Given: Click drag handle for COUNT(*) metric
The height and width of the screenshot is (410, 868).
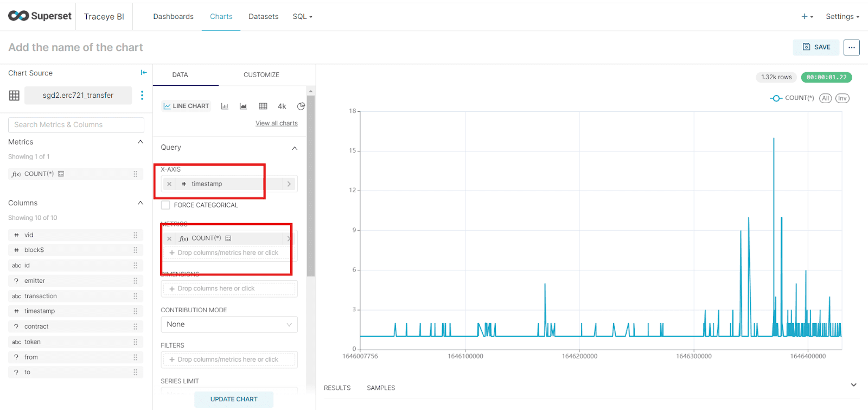Looking at the screenshot, I should point(136,174).
